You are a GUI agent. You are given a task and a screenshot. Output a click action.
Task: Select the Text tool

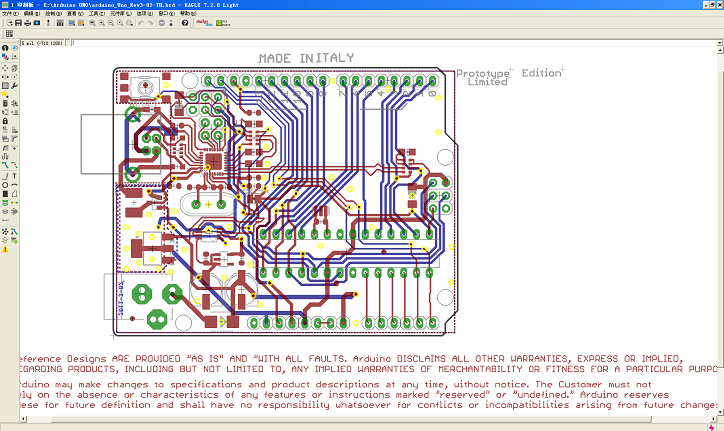tap(14, 176)
